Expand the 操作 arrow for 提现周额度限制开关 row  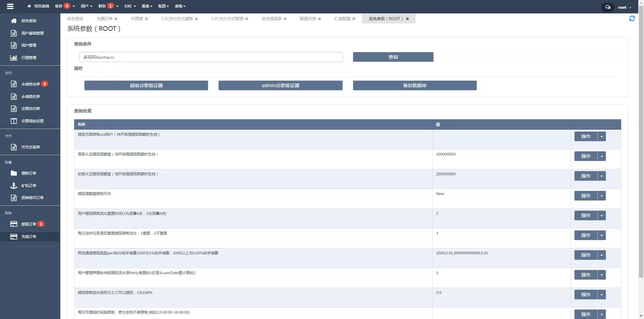(601, 196)
